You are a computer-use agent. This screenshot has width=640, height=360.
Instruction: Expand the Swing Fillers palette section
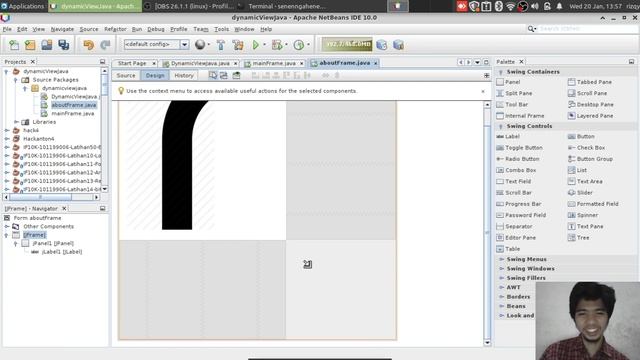coord(501,278)
